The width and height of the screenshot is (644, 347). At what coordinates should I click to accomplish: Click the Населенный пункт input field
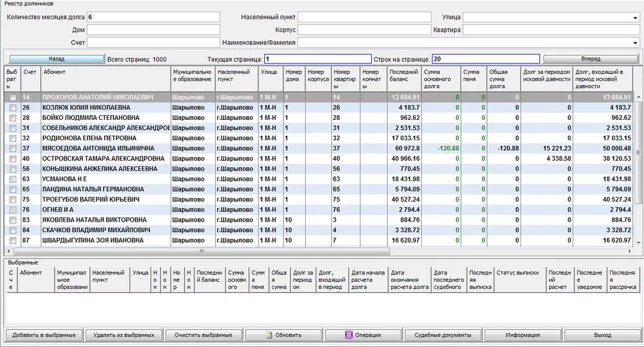(364, 17)
